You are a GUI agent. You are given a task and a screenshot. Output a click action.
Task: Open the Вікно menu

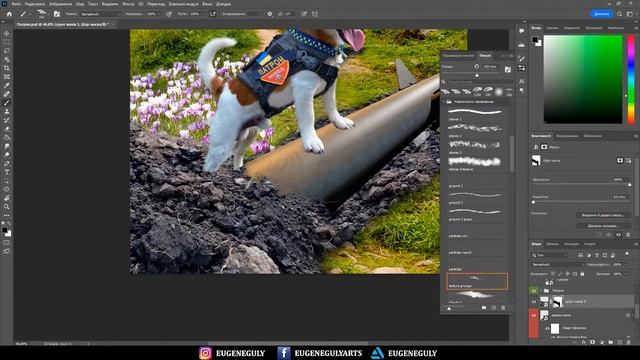[x=207, y=4]
